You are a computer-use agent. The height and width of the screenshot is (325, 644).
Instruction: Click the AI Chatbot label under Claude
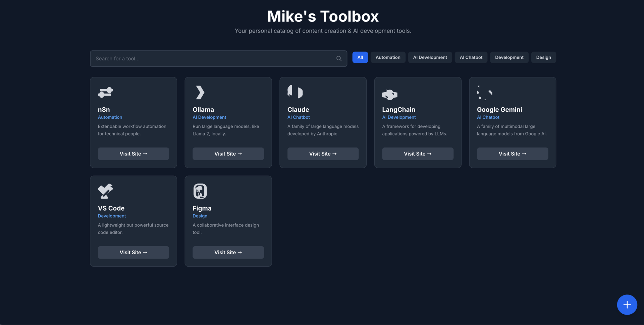tap(299, 117)
